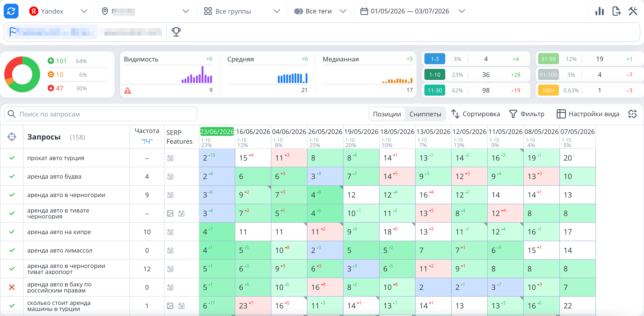Click the Фильтр button
644x316 pixels.
pos(527,114)
